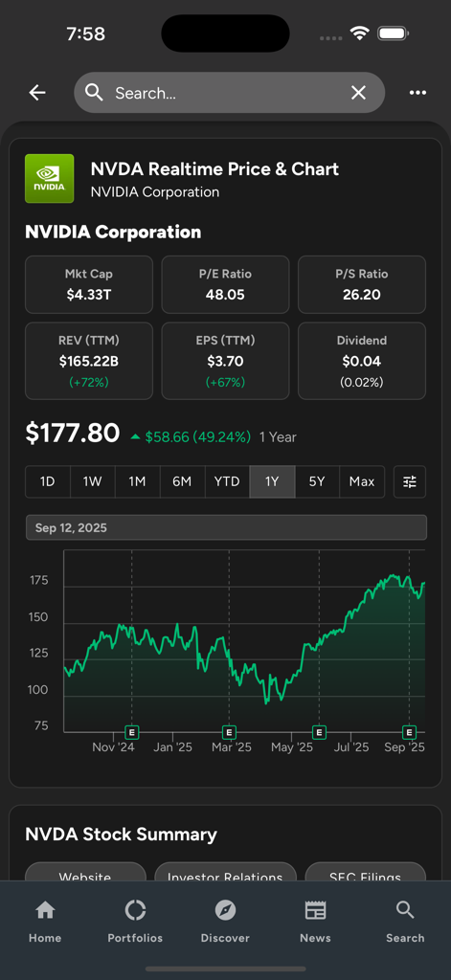Viewport: 451px width, 980px height.
Task: Open the News tab icon
Action: pyautogui.click(x=315, y=911)
